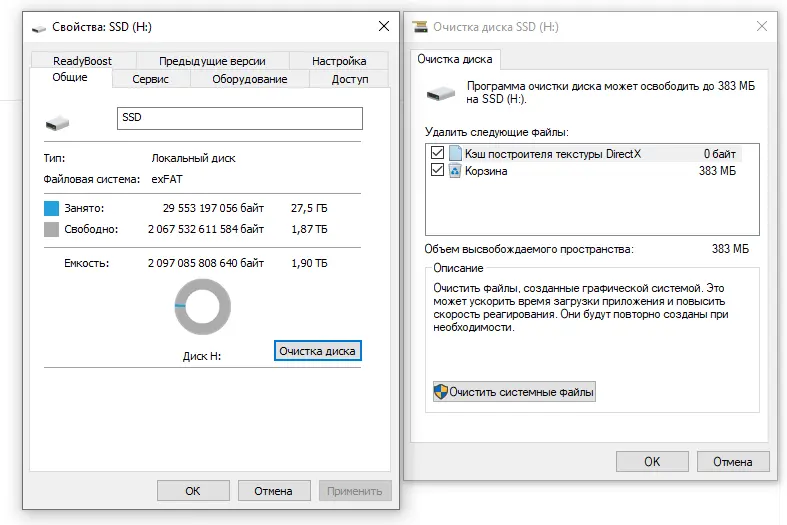Click the SSD Properties title bar drive icon
787x525 pixels.
[x=37, y=26]
